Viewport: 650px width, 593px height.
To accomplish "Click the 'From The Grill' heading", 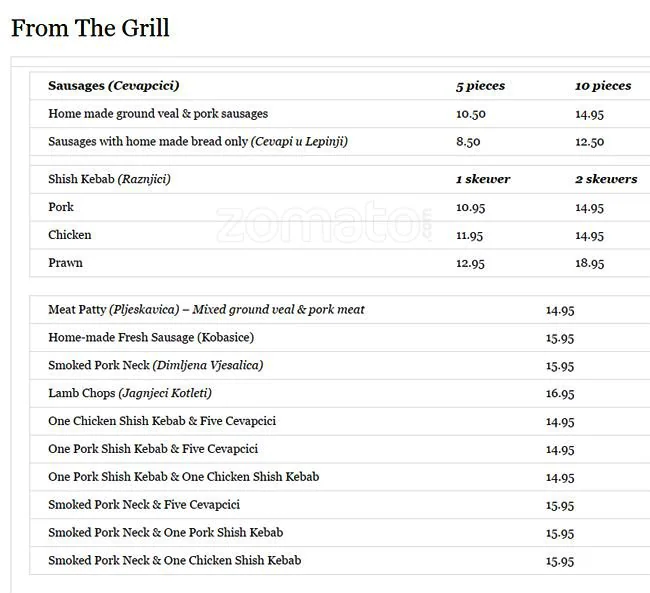I will click(90, 28).
